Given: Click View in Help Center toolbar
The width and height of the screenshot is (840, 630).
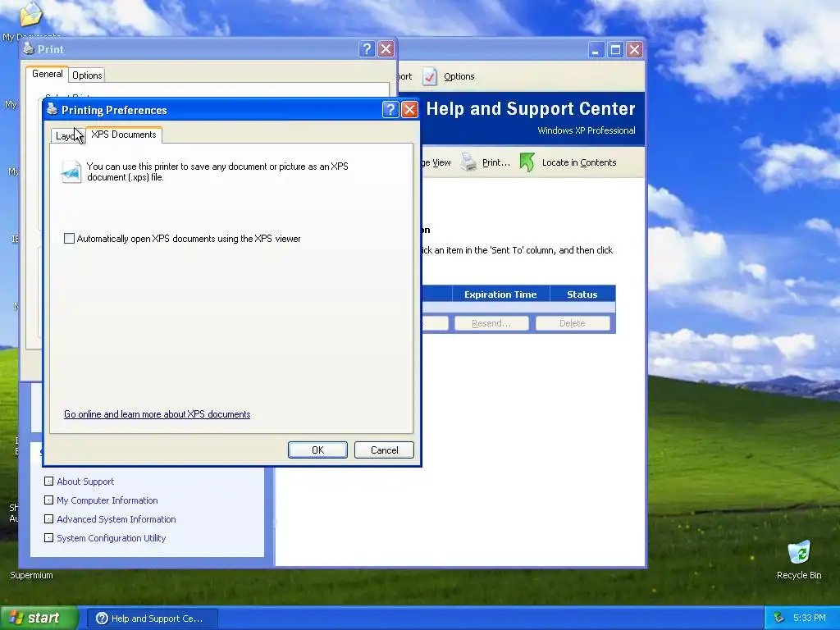Looking at the screenshot, I should click(x=441, y=162).
